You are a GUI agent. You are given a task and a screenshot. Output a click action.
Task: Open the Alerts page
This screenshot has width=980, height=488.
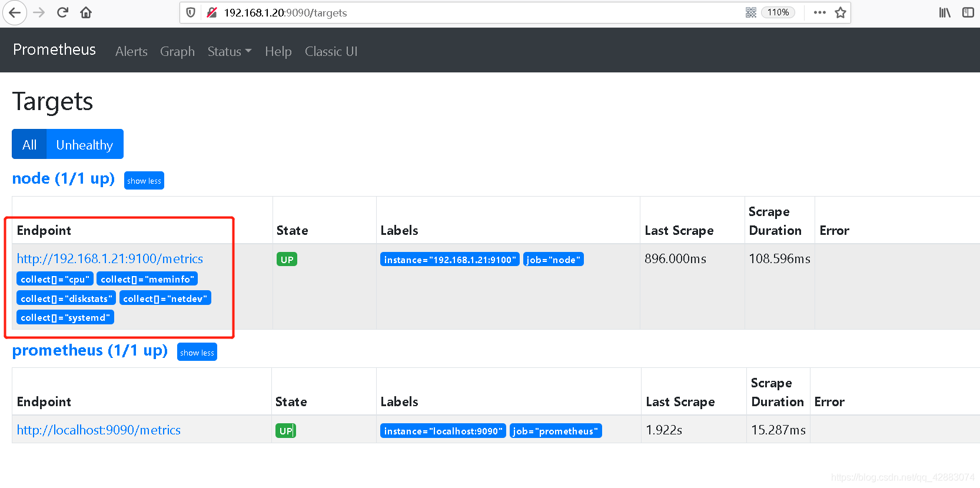131,51
